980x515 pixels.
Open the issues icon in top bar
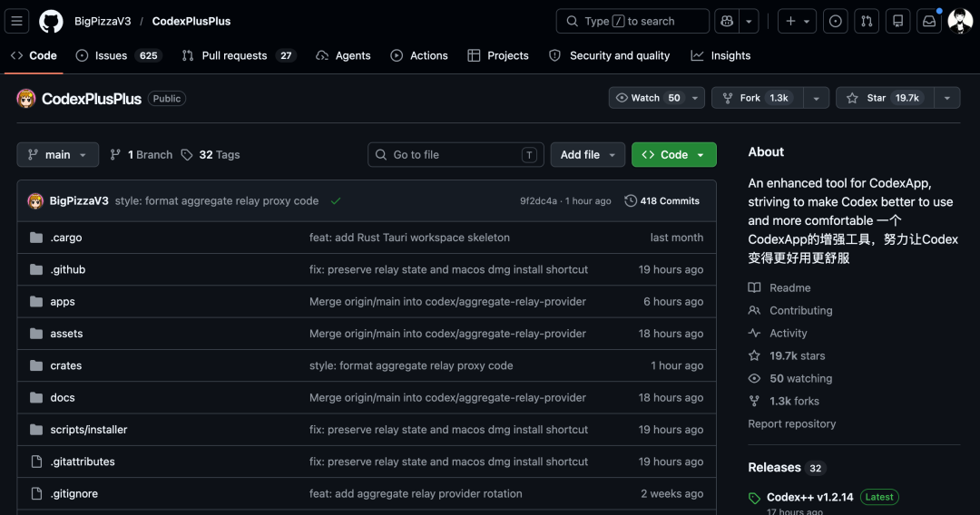click(x=835, y=21)
